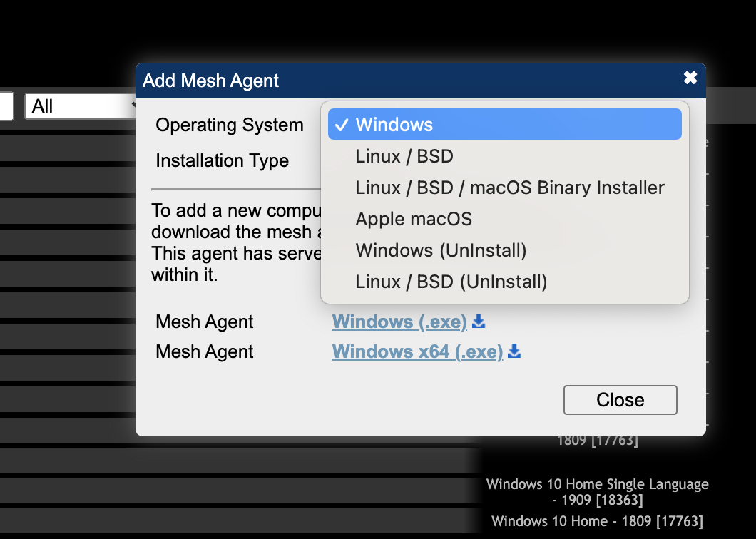Open the Windows (.exe) download link
This screenshot has width=756, height=539.
click(x=399, y=322)
